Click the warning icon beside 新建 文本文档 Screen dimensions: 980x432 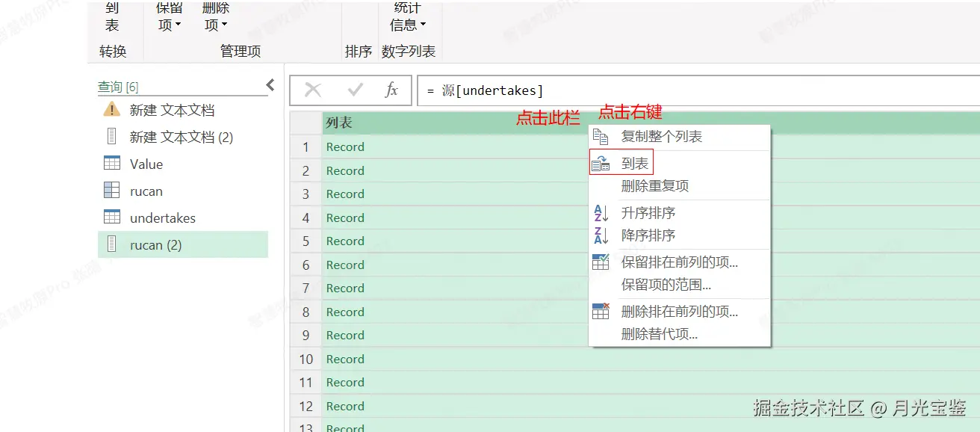pyautogui.click(x=111, y=110)
